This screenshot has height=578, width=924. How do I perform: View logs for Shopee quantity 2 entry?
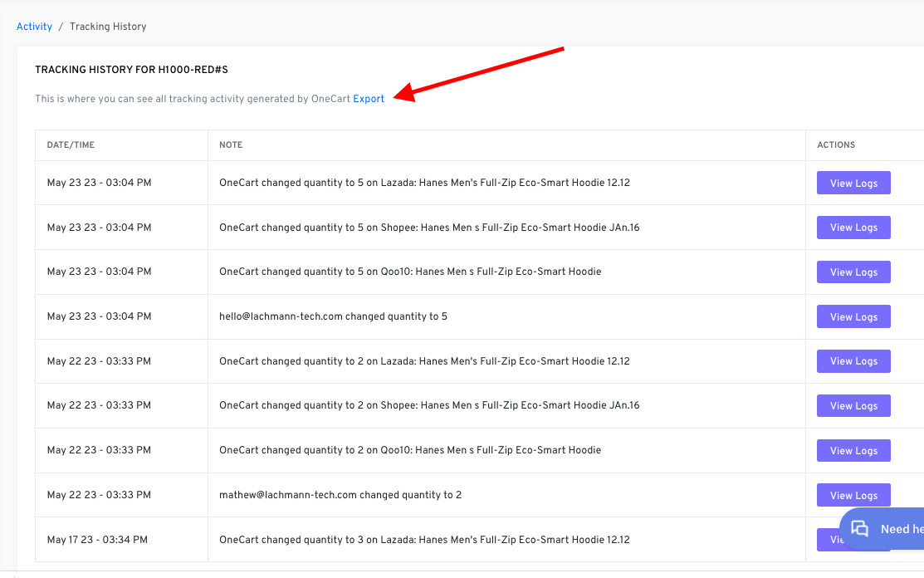(853, 406)
